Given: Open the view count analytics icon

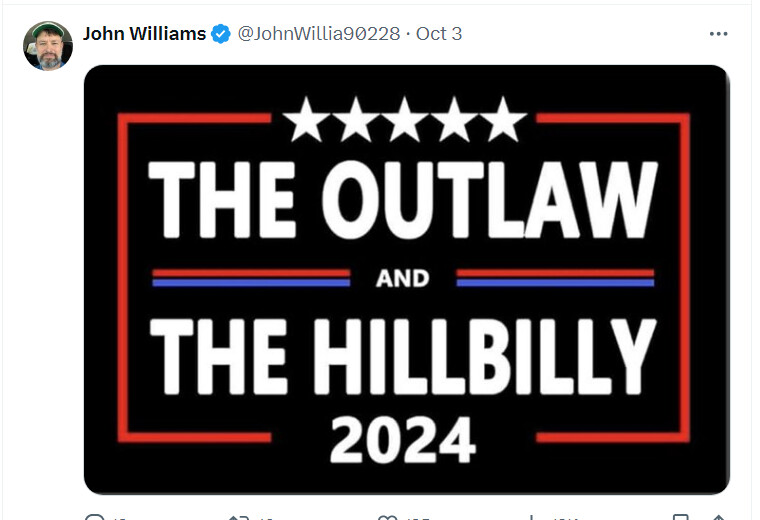Looking at the screenshot, I should 532,518.
